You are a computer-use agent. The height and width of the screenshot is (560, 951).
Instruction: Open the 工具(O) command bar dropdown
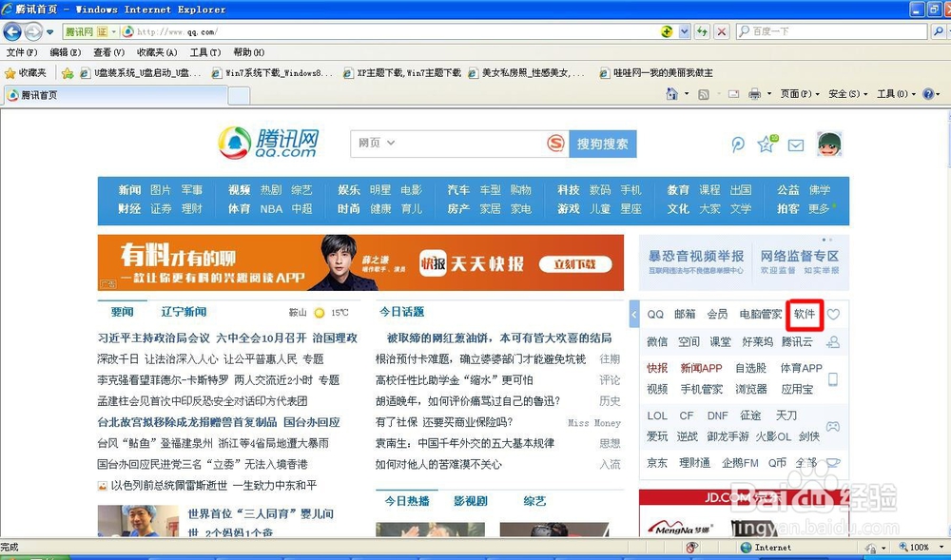click(x=897, y=94)
